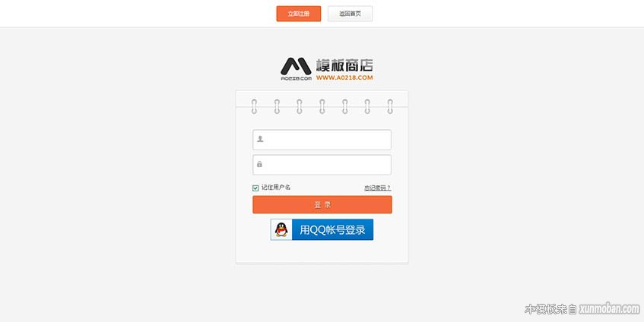Click the last spiral binder ring on the right

coord(390,106)
